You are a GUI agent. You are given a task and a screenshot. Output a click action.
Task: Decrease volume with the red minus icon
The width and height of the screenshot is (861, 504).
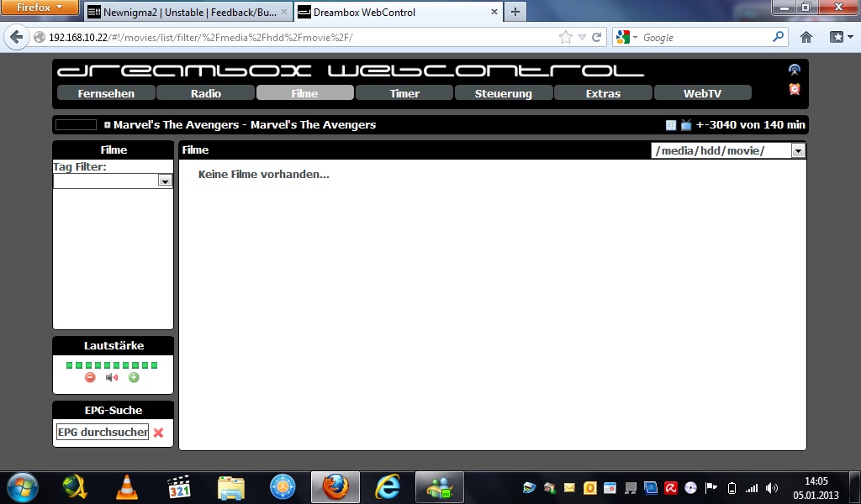[x=90, y=378]
